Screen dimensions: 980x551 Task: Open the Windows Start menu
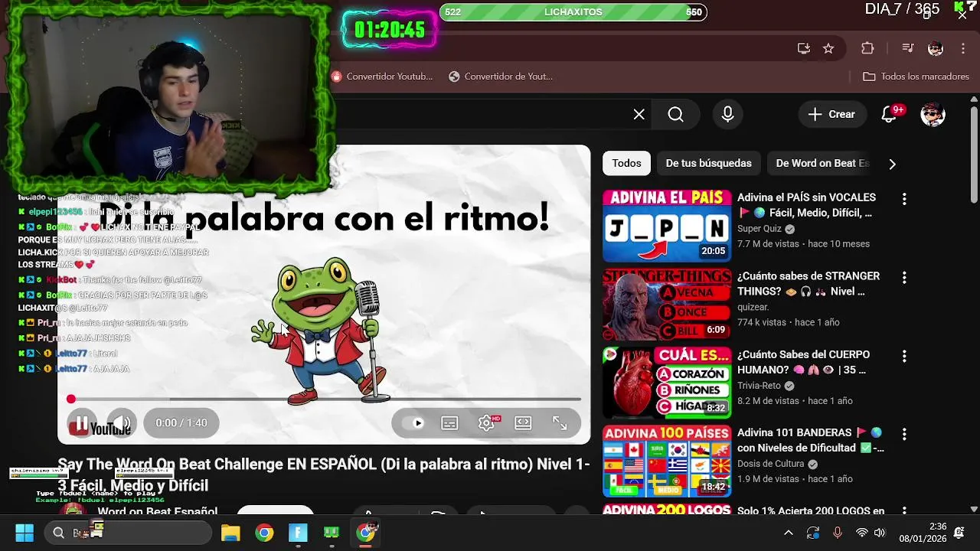point(24,533)
